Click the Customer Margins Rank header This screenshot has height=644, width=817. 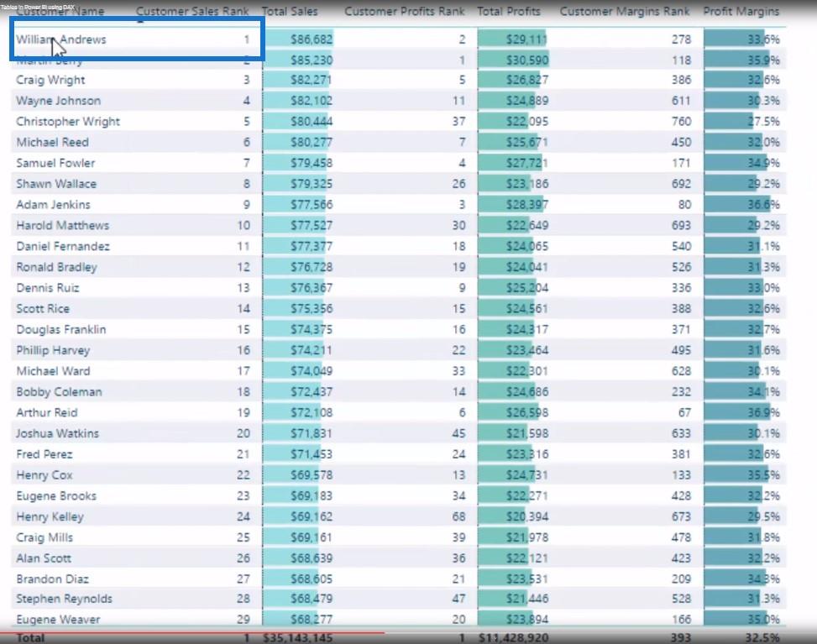[625, 12]
